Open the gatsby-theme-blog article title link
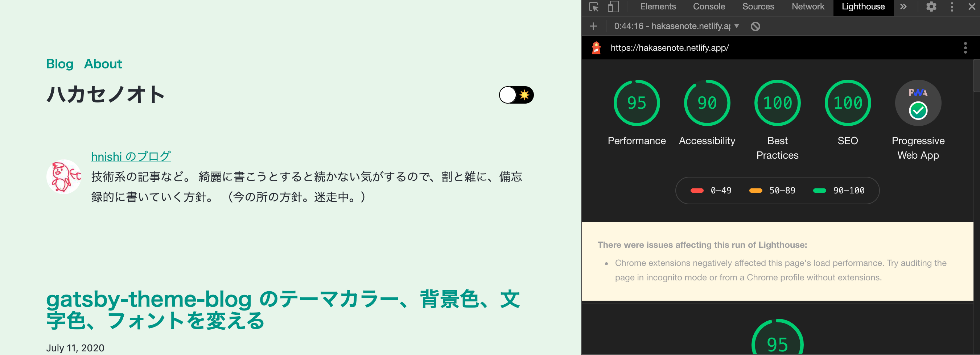980x355 pixels. [283, 310]
